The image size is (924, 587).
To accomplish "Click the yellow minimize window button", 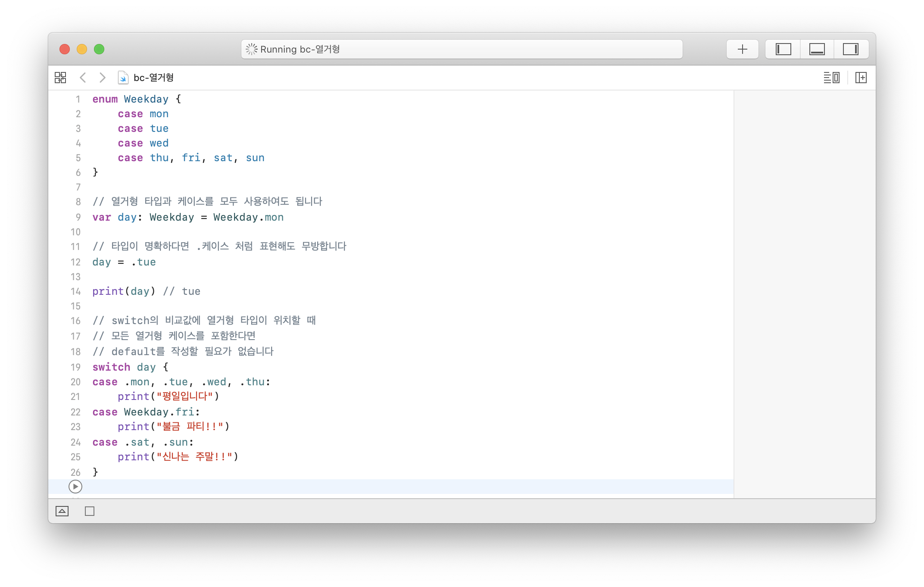I will pos(82,49).
